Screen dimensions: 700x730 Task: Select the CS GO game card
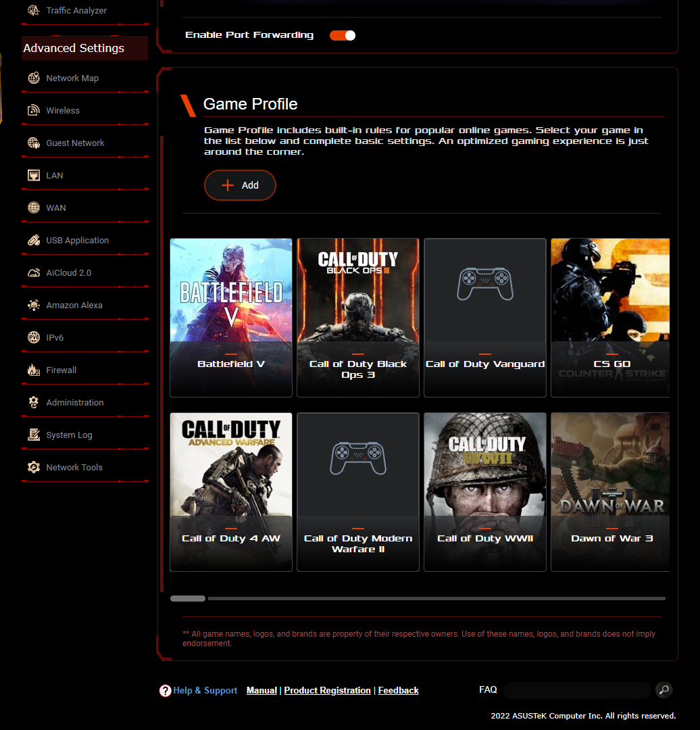pos(610,318)
